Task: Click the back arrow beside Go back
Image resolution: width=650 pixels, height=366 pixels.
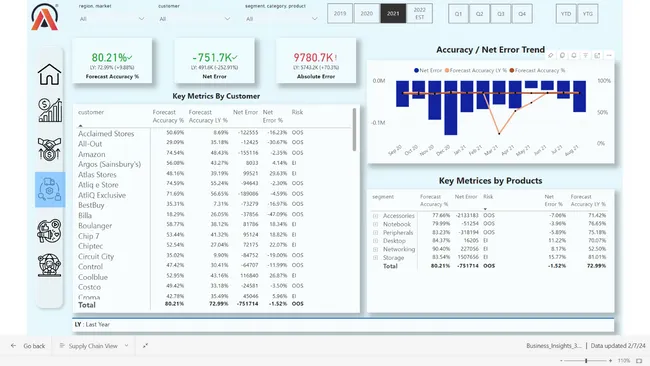Action: 13,346
